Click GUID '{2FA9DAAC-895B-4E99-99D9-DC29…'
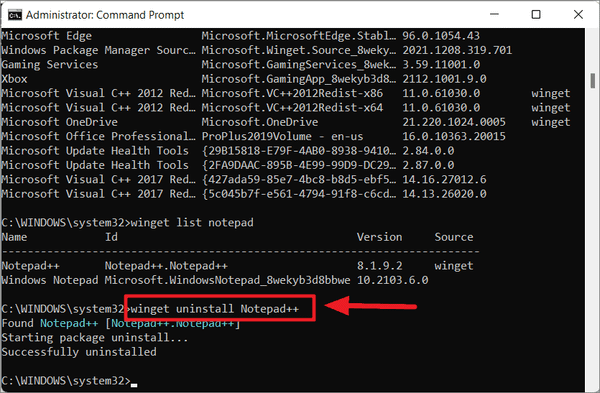Viewport: 600px width, 393px height. (298, 165)
